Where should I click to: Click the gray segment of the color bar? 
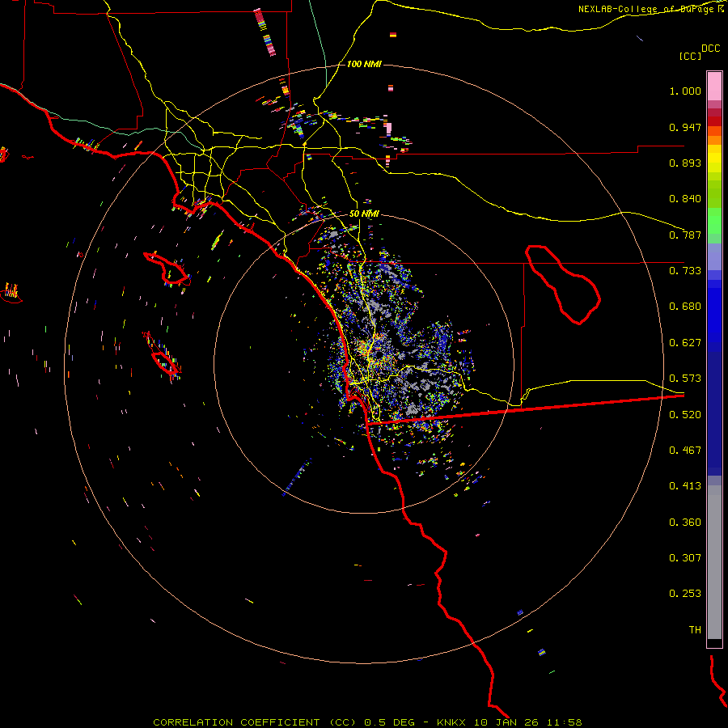tap(714, 562)
